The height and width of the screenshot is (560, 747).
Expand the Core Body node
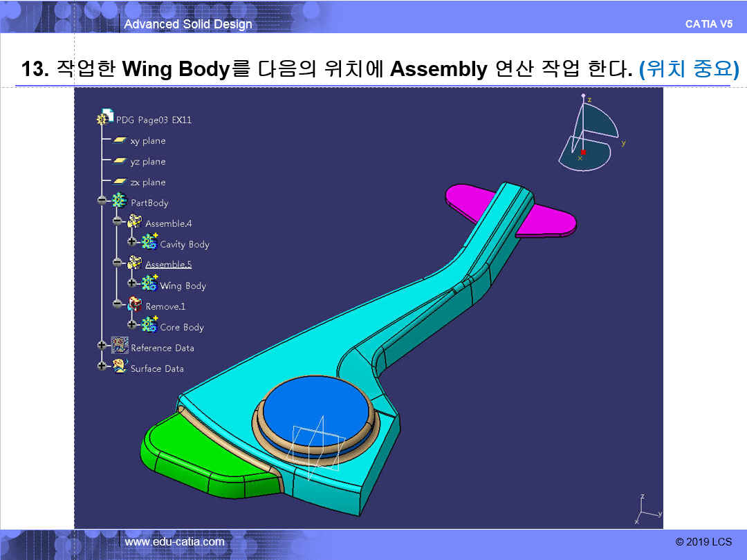click(131, 325)
